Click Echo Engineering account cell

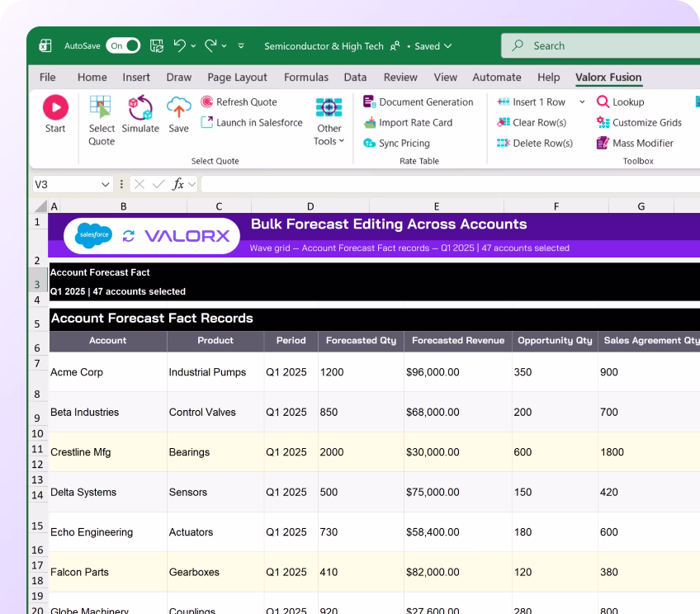tap(108, 532)
